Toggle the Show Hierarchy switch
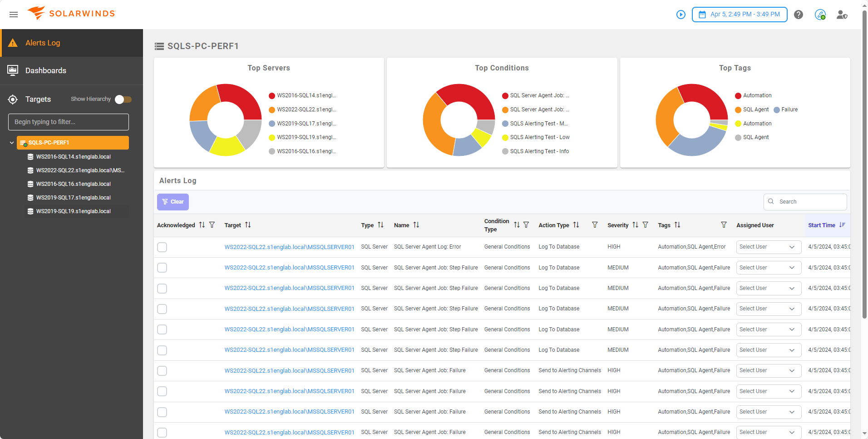This screenshot has width=868, height=439. pyautogui.click(x=123, y=100)
